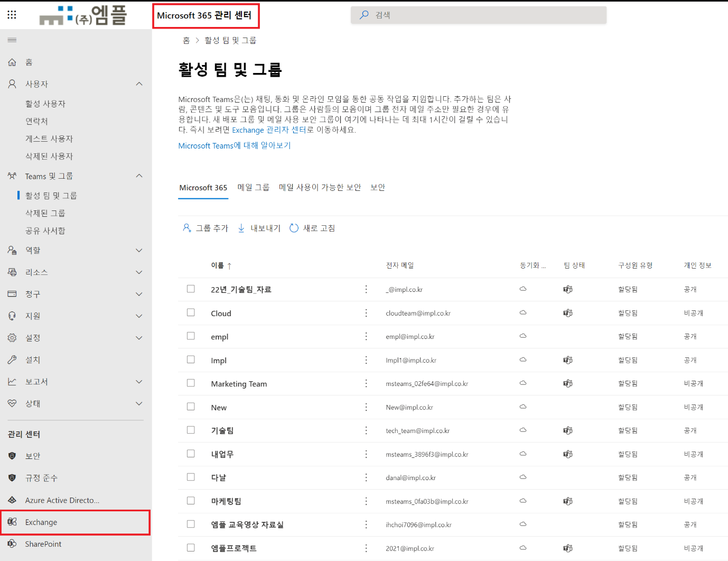Viewport: 728px width, 561px height.
Task: Click the 새로 고침 refresh button
Action: tap(313, 228)
